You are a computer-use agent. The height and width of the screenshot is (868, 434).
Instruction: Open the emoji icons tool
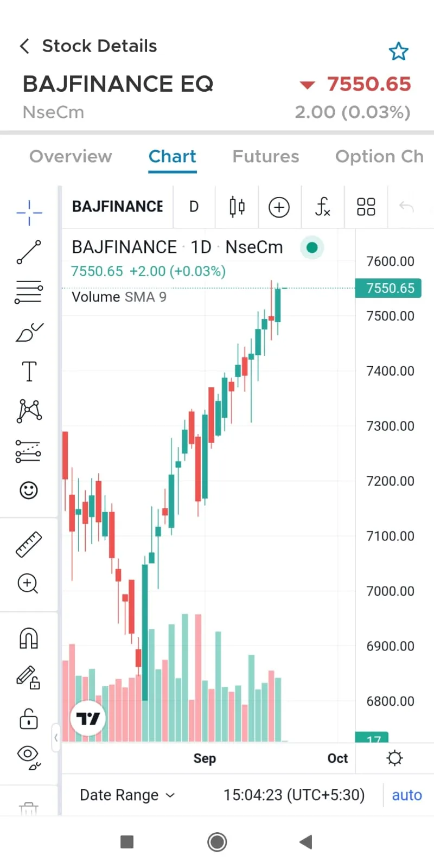pos(29,490)
